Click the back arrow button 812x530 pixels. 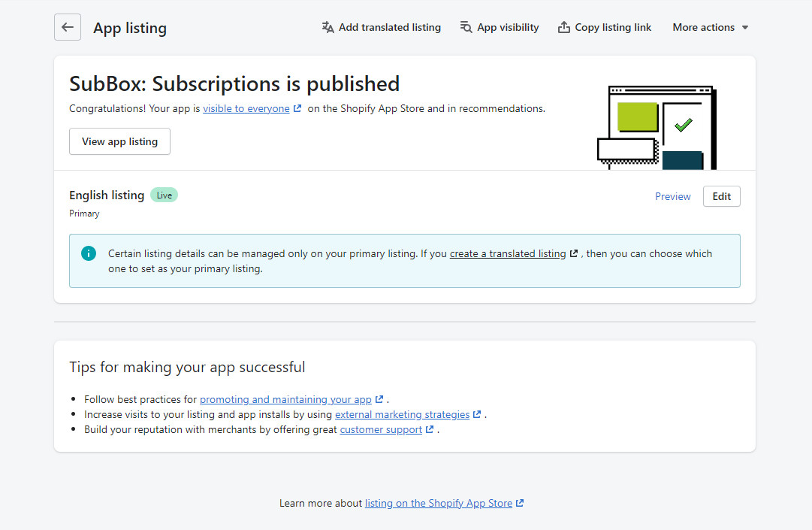pyautogui.click(x=68, y=27)
